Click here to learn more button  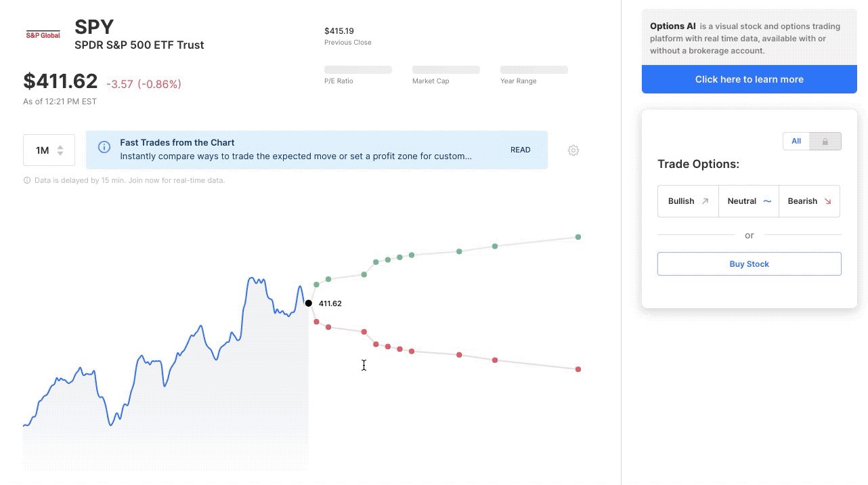(750, 79)
